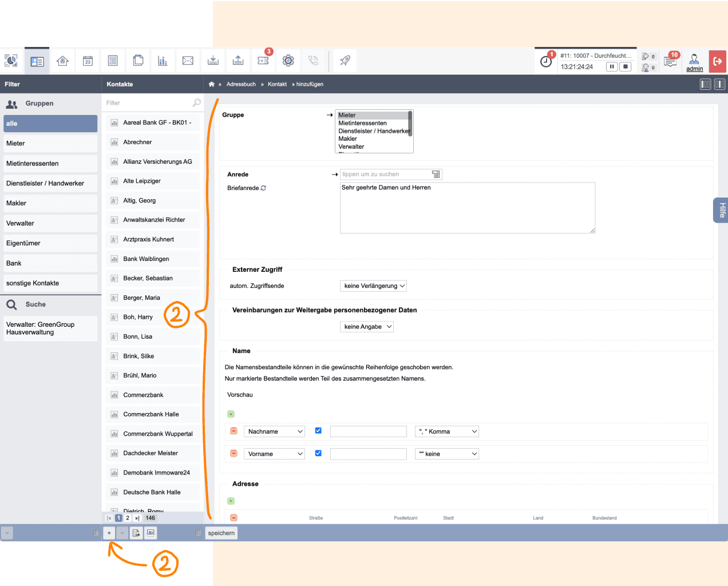Open the settings gear icon
The height and width of the screenshot is (586, 728).
[288, 61]
